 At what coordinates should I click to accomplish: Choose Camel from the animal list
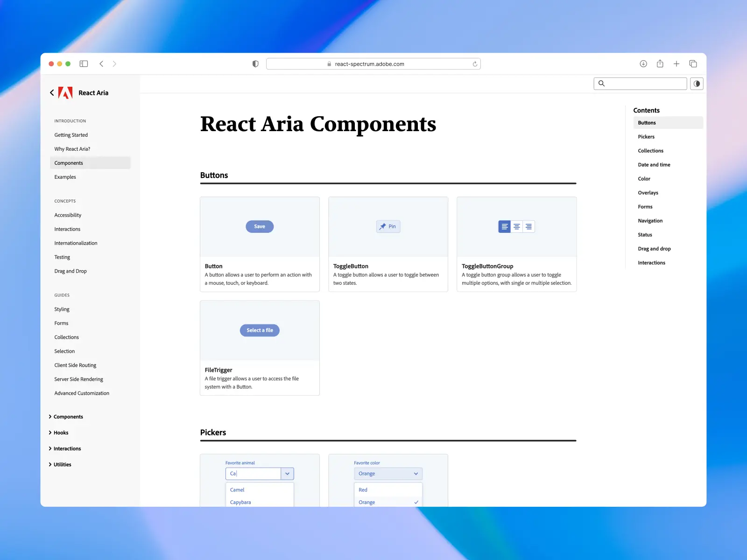point(260,490)
